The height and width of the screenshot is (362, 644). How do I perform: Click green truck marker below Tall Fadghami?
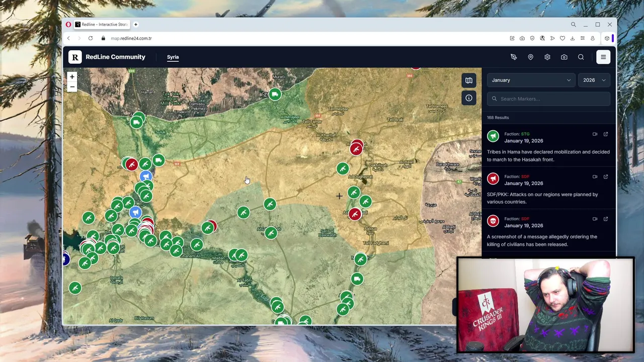[x=357, y=279]
